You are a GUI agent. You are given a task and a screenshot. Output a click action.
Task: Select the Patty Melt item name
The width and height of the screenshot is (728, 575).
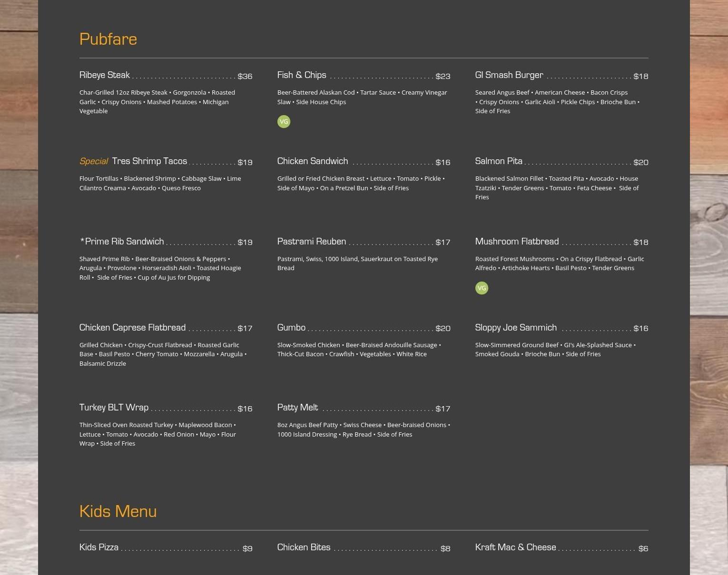point(297,408)
